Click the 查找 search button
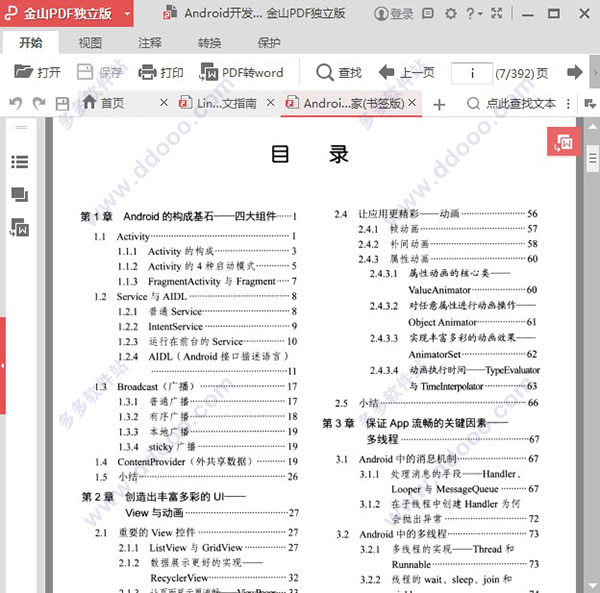 coord(339,72)
